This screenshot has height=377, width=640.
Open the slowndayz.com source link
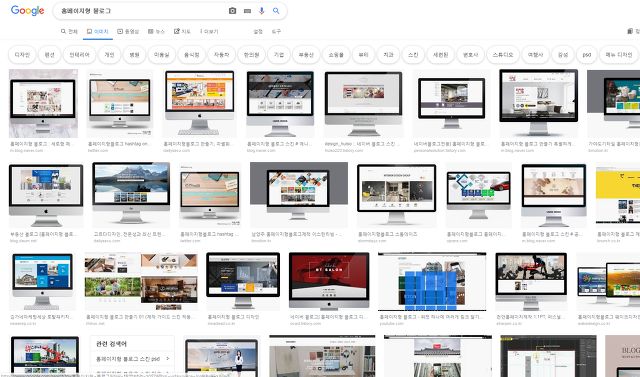[372, 241]
